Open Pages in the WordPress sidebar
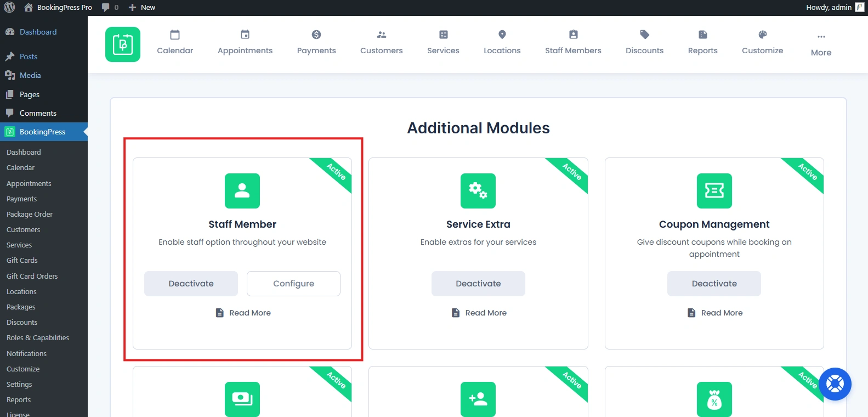This screenshot has width=868, height=417. pos(44,94)
